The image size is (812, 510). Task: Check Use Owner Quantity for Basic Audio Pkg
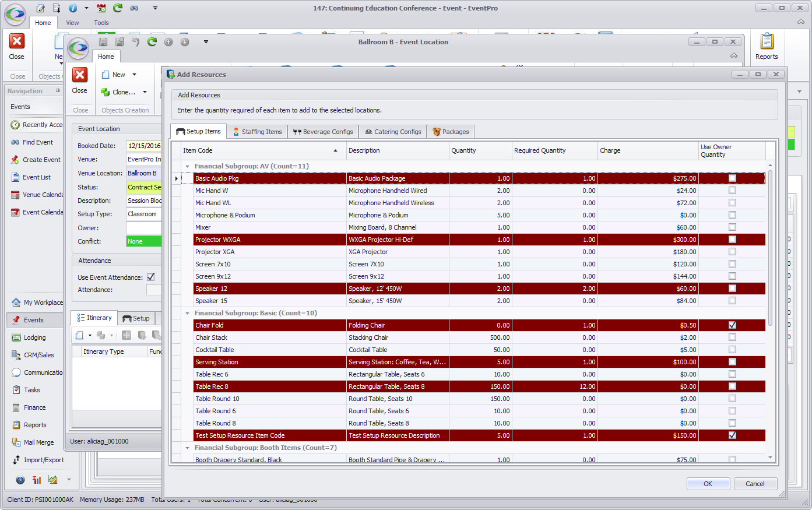point(732,178)
